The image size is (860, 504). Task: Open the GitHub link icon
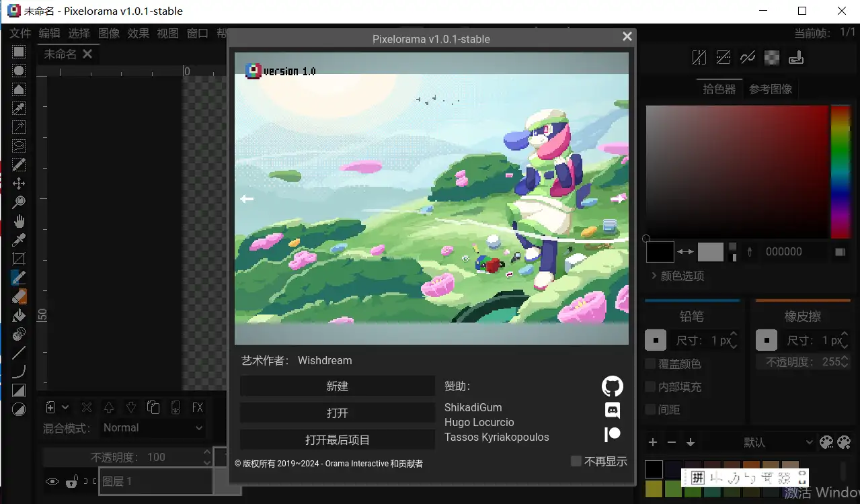(x=612, y=386)
